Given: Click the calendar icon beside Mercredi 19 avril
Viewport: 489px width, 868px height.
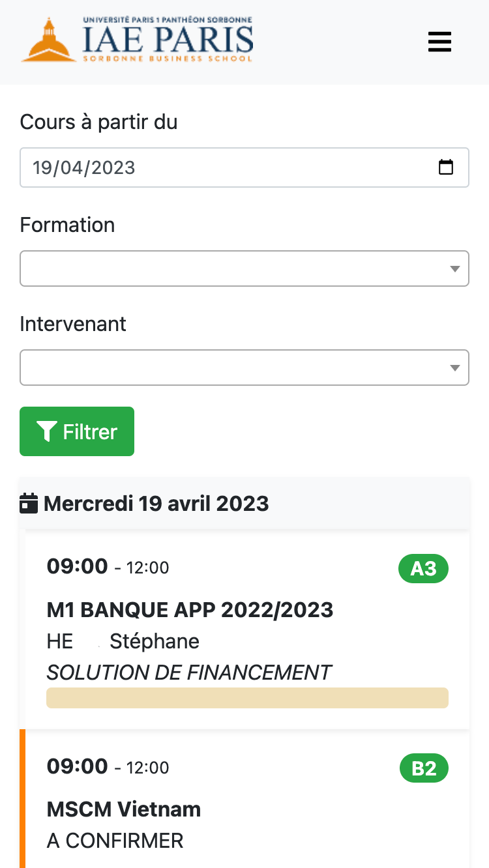Looking at the screenshot, I should 29,504.
